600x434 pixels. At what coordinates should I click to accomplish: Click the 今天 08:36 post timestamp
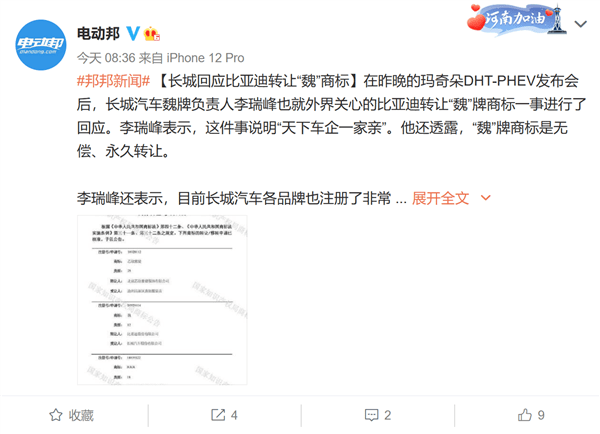tap(106, 58)
